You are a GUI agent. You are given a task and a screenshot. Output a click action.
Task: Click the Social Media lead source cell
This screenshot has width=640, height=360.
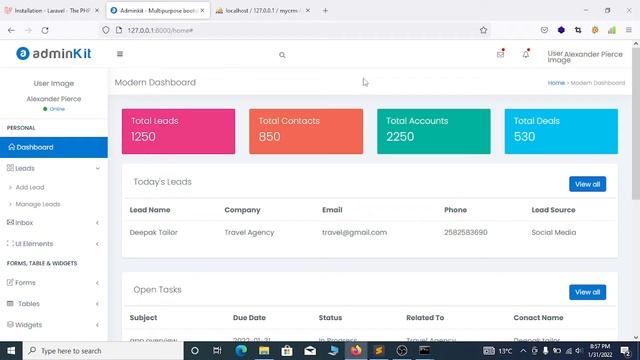(554, 233)
